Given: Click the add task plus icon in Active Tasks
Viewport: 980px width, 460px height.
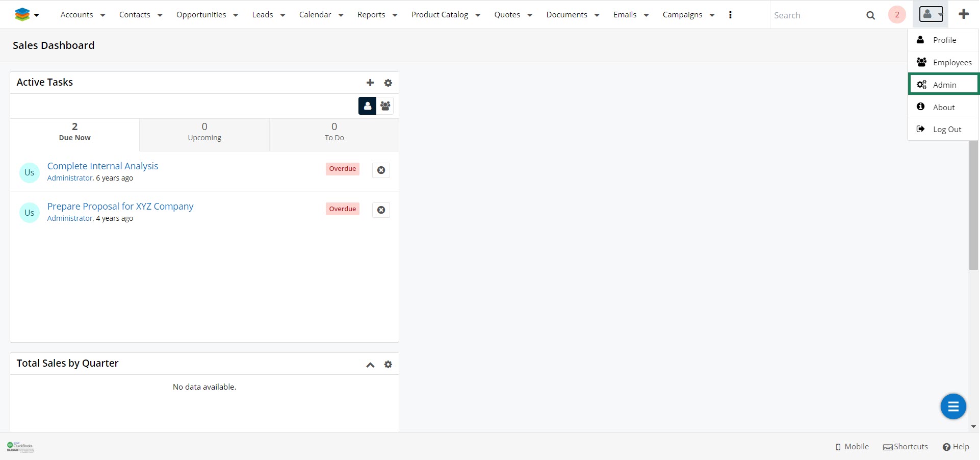Looking at the screenshot, I should coord(370,83).
